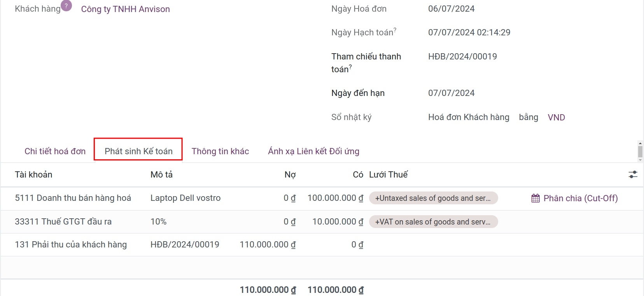Click the Untaxed sales of goods tag

[x=433, y=198]
